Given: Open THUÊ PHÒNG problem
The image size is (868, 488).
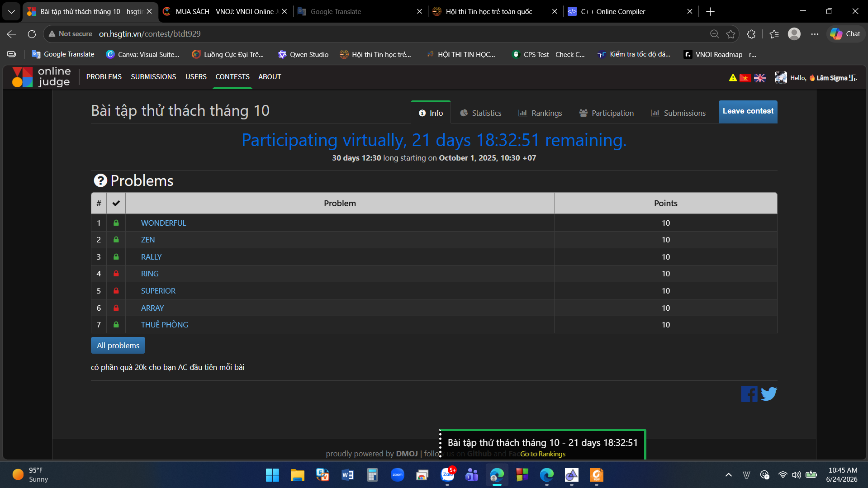Looking at the screenshot, I should (165, 325).
